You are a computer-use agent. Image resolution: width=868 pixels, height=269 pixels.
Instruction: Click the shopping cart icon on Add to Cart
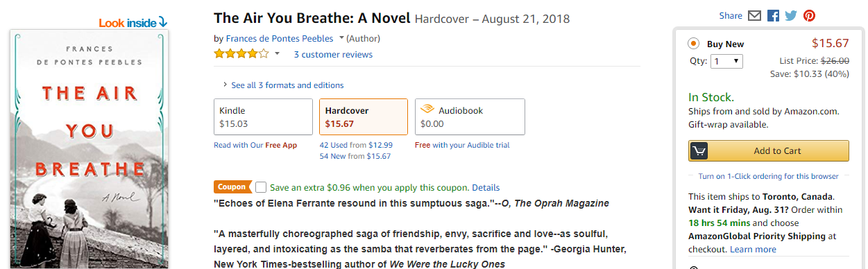pos(698,150)
